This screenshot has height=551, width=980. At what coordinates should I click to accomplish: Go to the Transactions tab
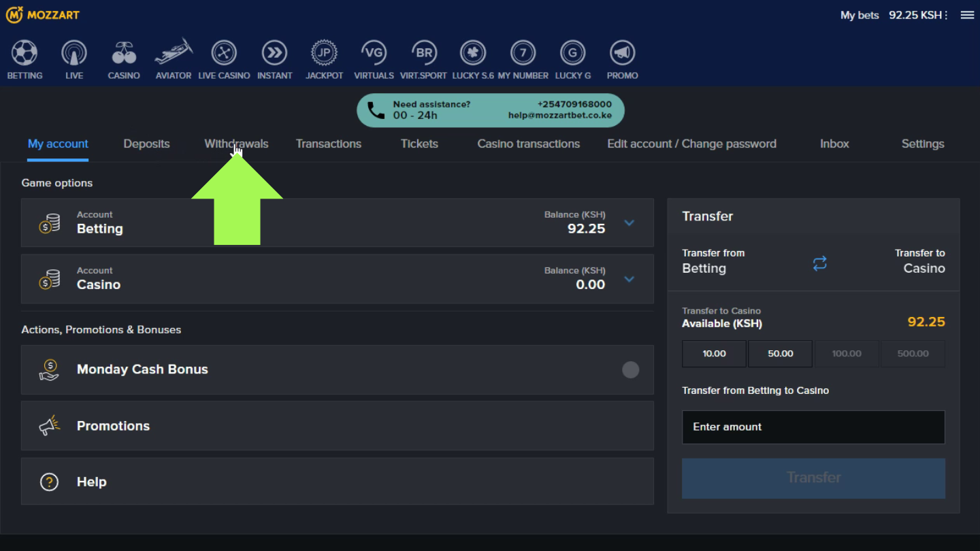[329, 144]
